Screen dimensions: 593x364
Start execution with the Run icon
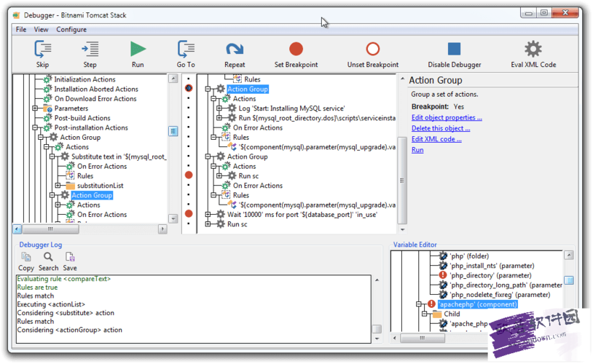tap(138, 49)
